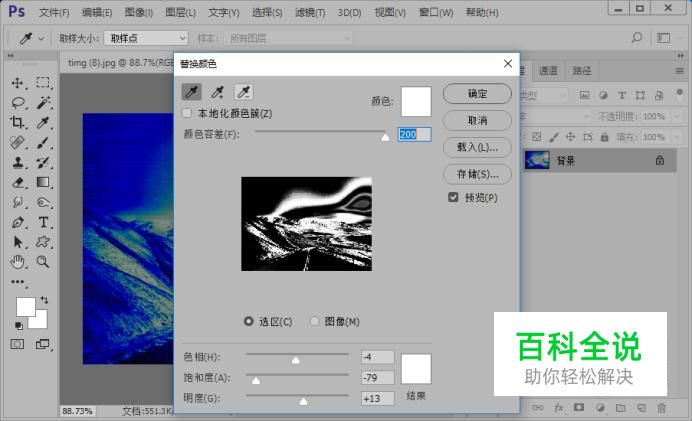Click the 取消 cancel button

coord(477,120)
